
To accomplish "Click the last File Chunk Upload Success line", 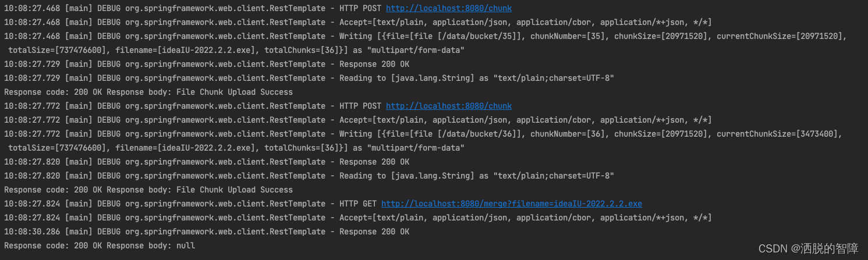I will click(148, 190).
